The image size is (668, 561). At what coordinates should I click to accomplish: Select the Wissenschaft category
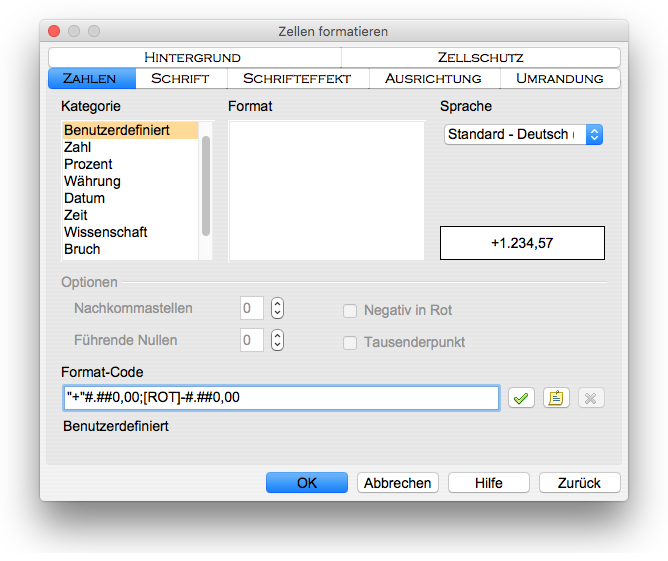click(x=130, y=232)
